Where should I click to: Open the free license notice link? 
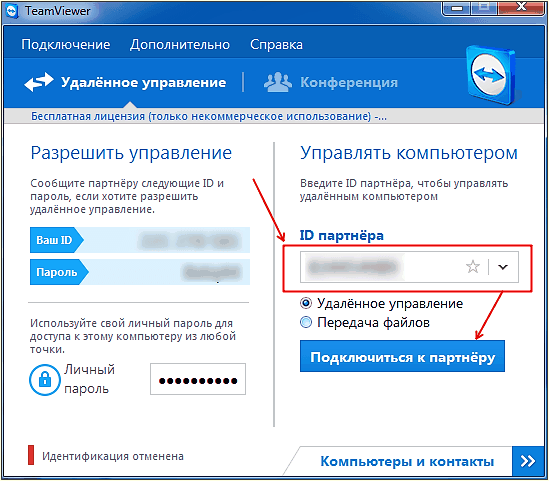coord(209,116)
